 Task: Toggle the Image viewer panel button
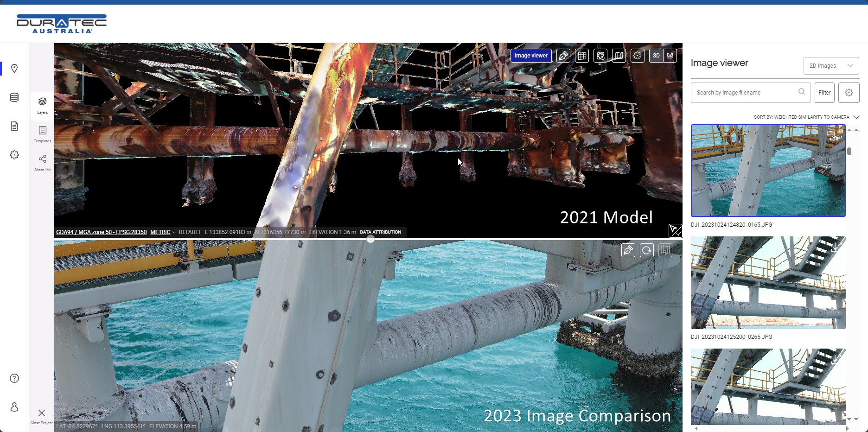pyautogui.click(x=531, y=56)
